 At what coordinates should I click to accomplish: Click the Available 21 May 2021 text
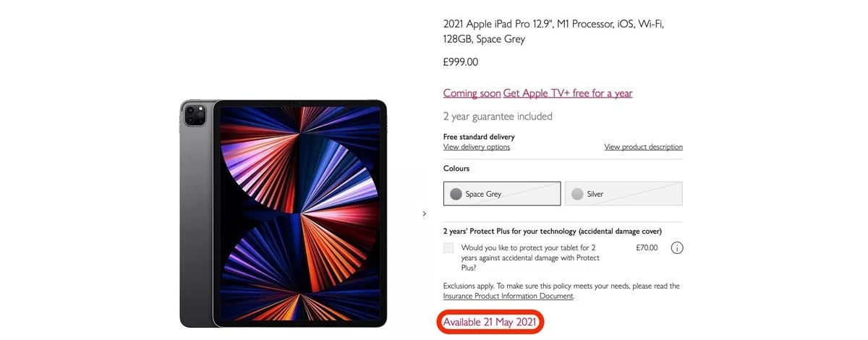[x=490, y=322]
